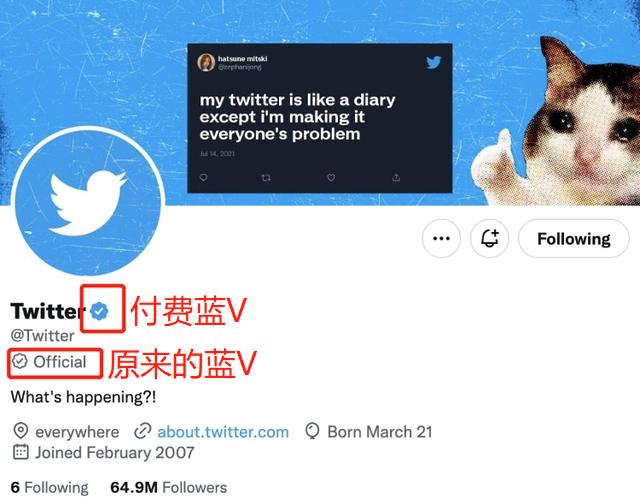
Task: Click the blue verified checkmark badge
Action: 99,311
